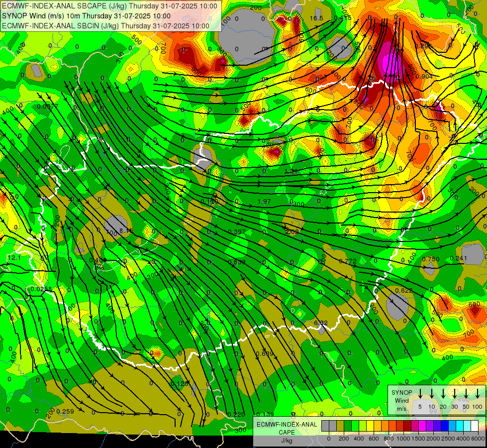Click the 10 m/s wind arrow in legend
487x448 pixels.
[431, 393]
